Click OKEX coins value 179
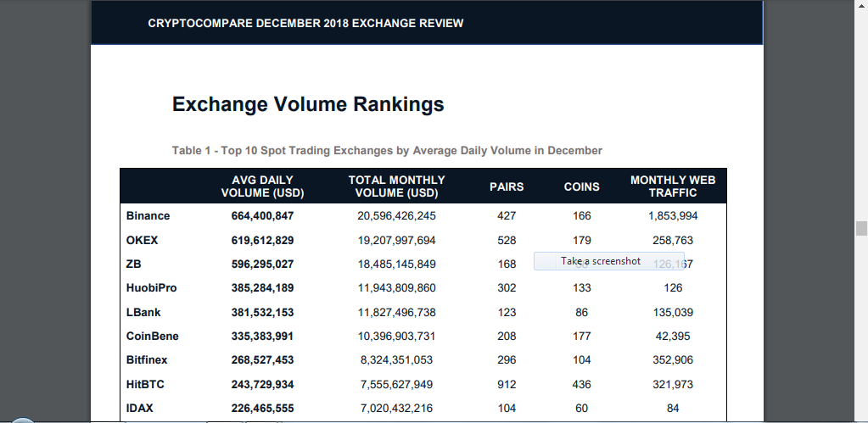Viewport: 868px width, 423px height. click(582, 240)
